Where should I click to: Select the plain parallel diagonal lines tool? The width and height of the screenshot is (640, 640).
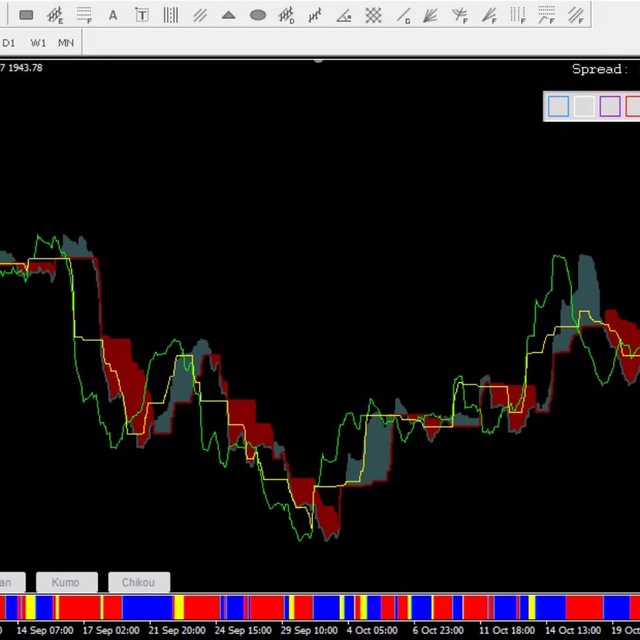pos(200,16)
